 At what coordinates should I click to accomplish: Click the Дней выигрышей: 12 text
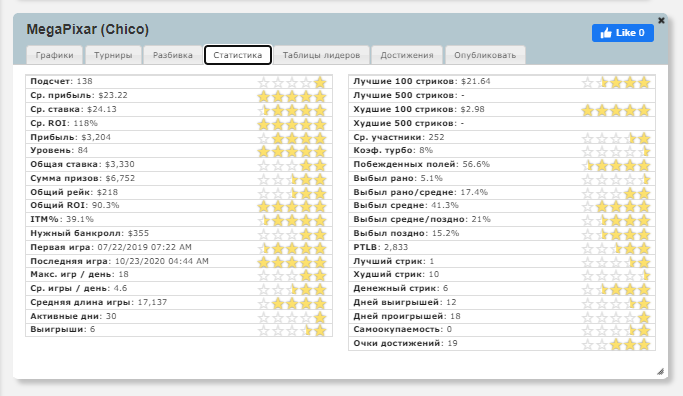[x=405, y=302]
